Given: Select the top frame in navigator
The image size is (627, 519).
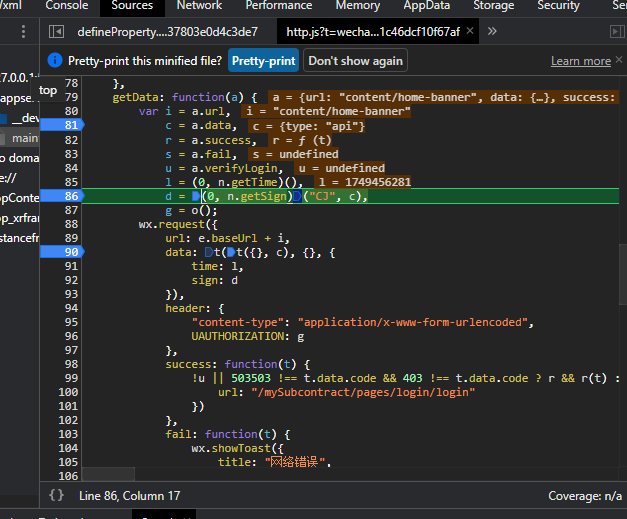Looking at the screenshot, I should point(48,90).
